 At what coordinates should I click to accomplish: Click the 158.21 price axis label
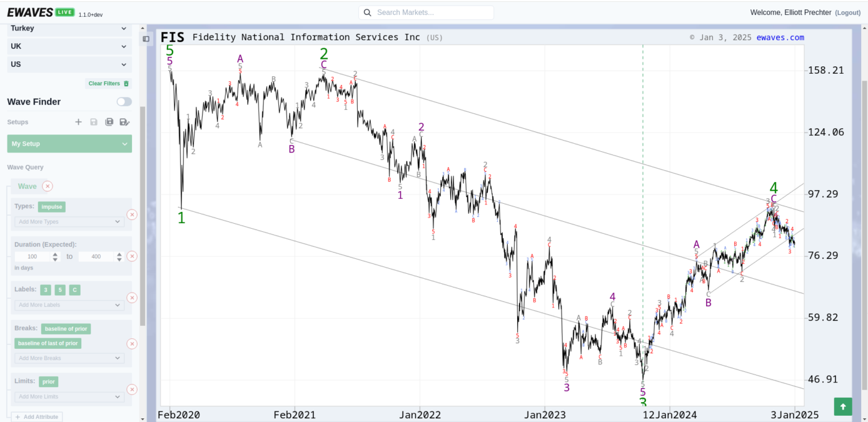(x=826, y=71)
